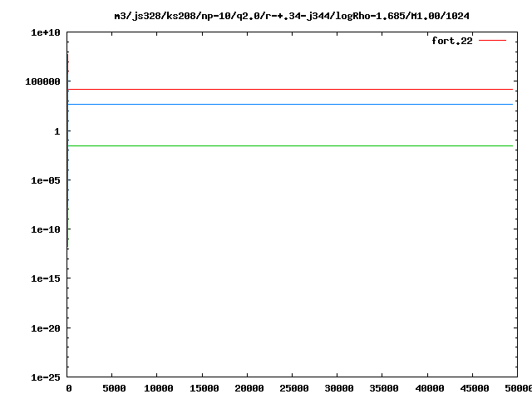Click y-axis label 1e-05
Image resolution: width=532 pixels, height=399 pixels.
(46, 180)
